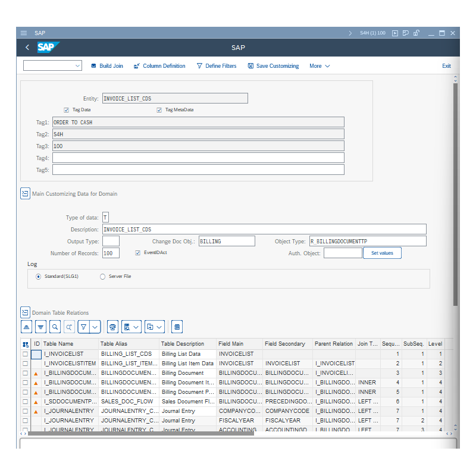Expand the combo box at top left
The width and height of the screenshot is (476, 476).
[x=78, y=65]
